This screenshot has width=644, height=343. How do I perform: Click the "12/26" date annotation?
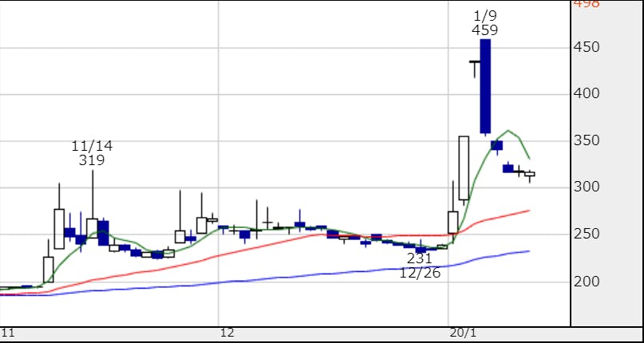pos(420,272)
